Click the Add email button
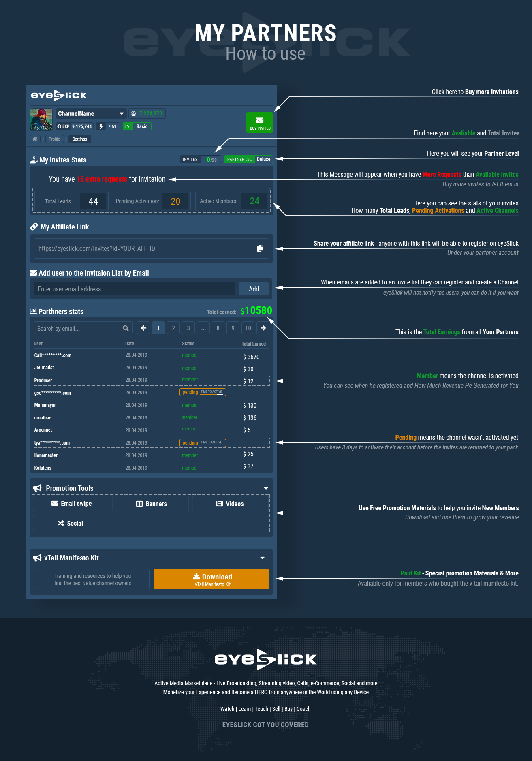532x761 pixels. point(254,289)
